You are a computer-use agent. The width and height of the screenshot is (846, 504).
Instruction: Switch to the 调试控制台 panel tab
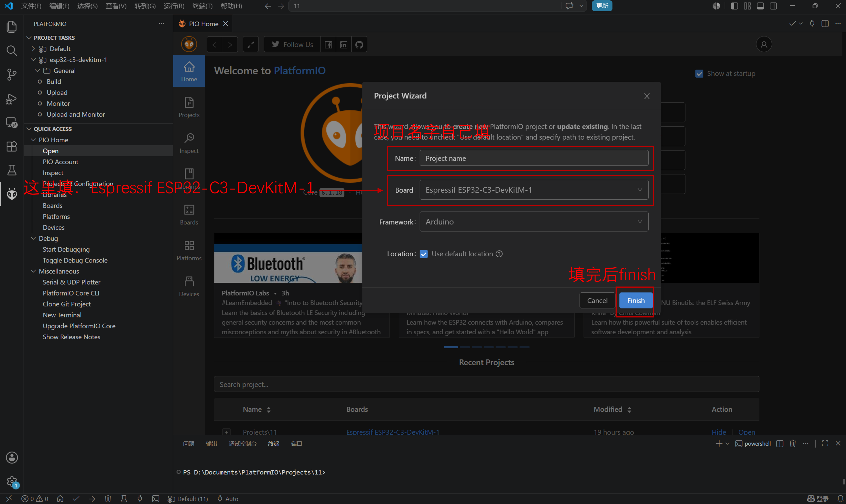(x=243, y=444)
